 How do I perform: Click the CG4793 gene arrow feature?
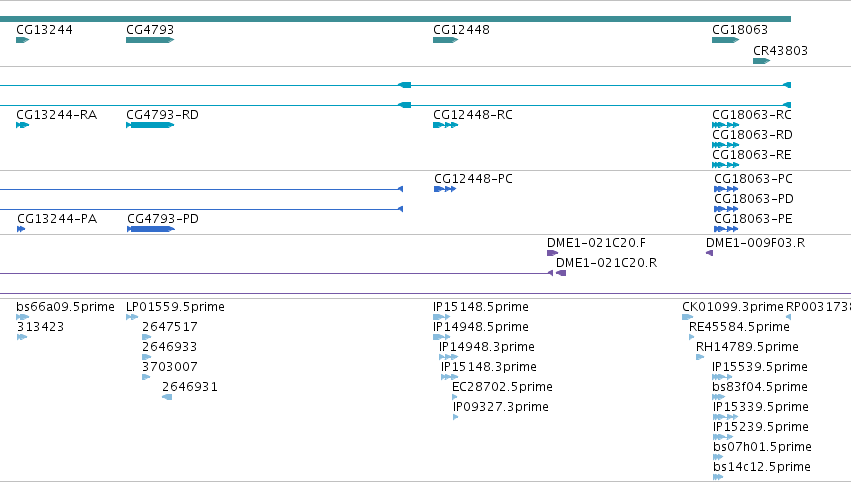(150, 40)
